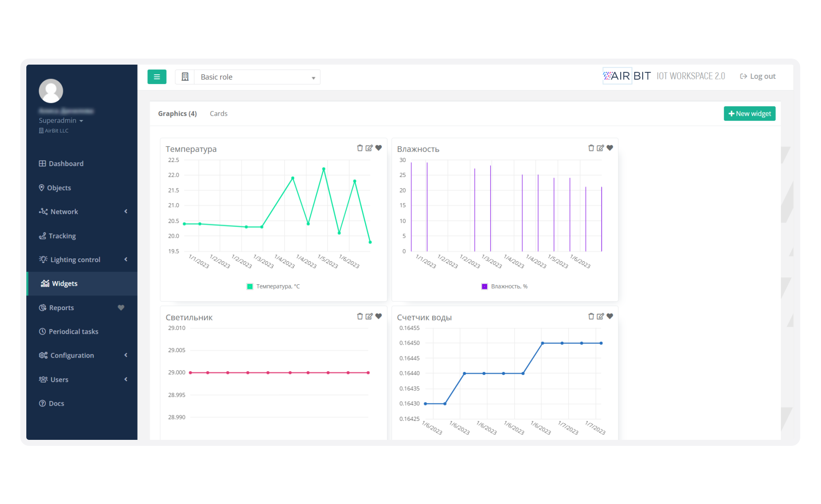Click the trash icon on Светильник widget
The image size is (821, 504).
tap(360, 317)
